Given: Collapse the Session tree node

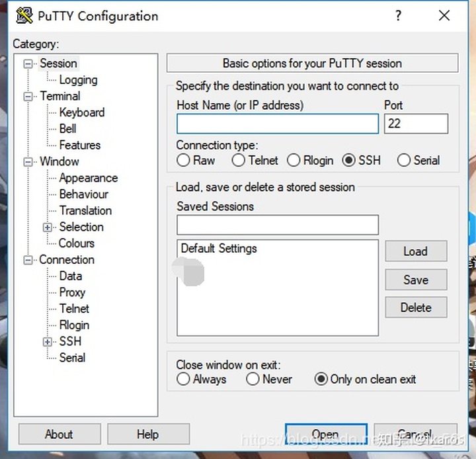Looking at the screenshot, I should coord(28,63).
